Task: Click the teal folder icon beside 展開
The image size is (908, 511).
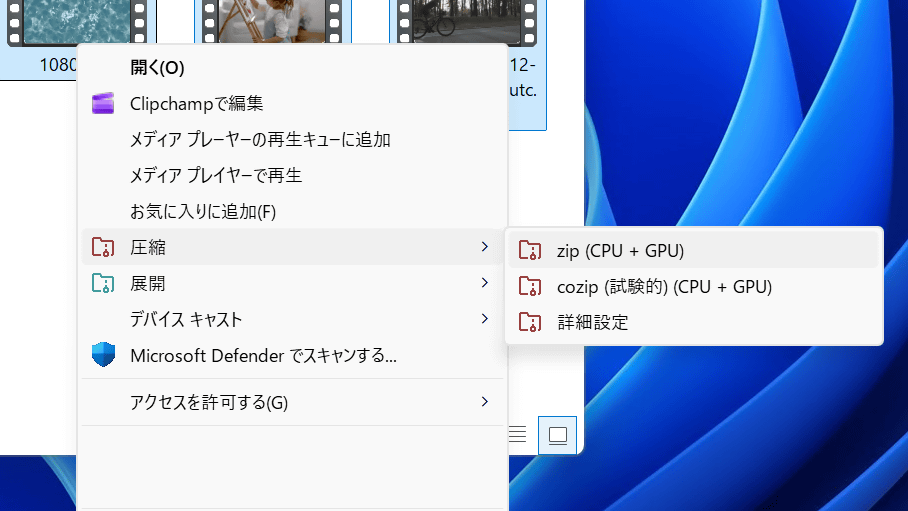Action: [x=103, y=283]
